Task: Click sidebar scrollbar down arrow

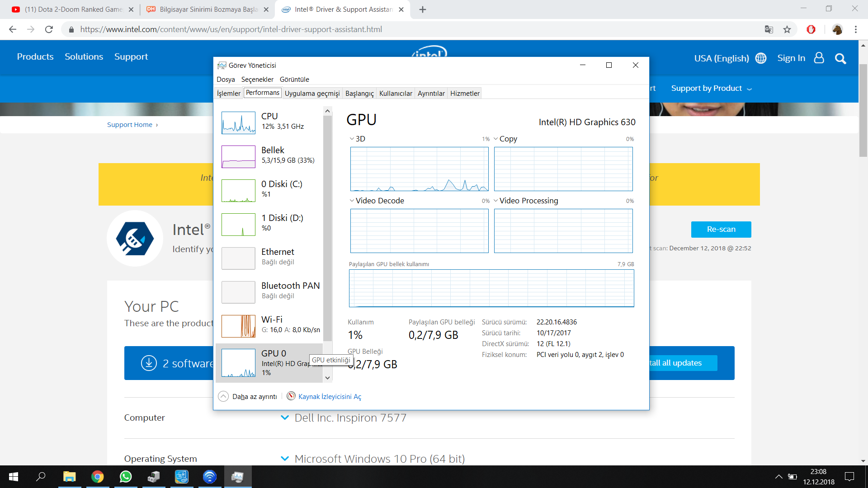Action: coord(328,378)
